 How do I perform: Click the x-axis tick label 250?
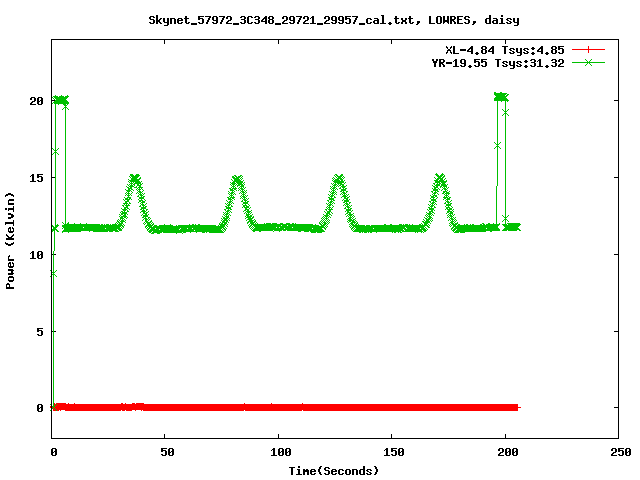tap(621, 452)
